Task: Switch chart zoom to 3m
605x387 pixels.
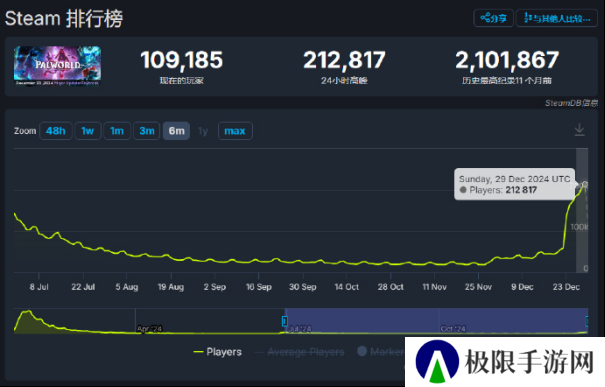Action: pos(147,131)
